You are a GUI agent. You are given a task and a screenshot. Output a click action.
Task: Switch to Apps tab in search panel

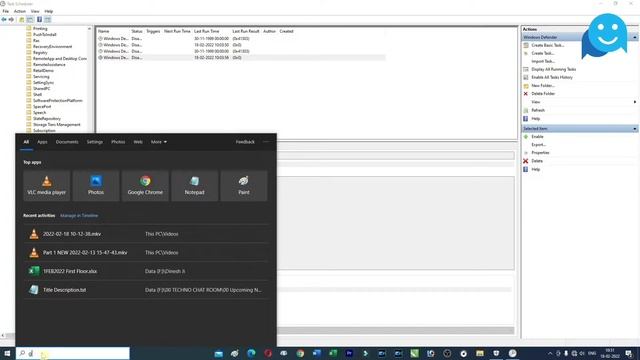42,142
